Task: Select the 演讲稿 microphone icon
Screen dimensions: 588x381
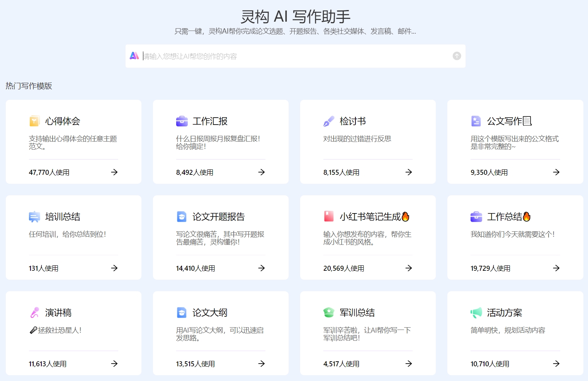Action: 34,312
